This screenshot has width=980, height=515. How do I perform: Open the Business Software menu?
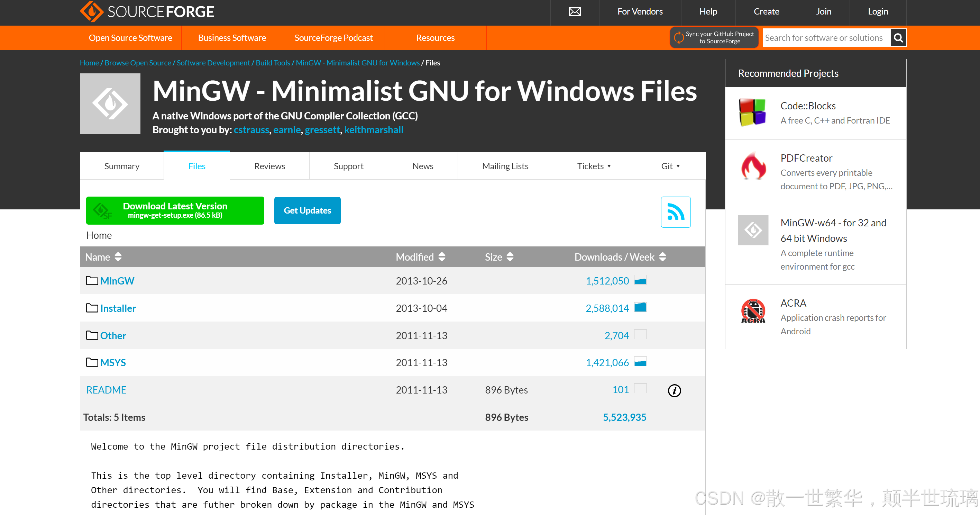point(232,38)
